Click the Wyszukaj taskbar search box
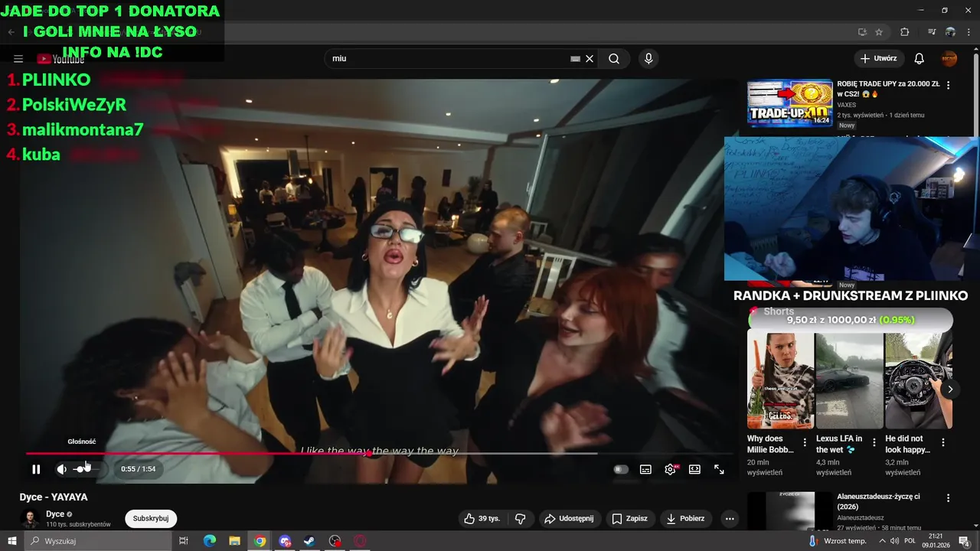The height and width of the screenshot is (551, 980). click(98, 541)
